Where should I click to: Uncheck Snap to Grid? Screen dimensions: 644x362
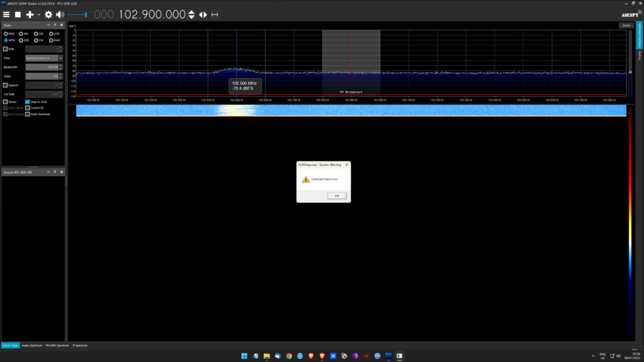pos(28,102)
